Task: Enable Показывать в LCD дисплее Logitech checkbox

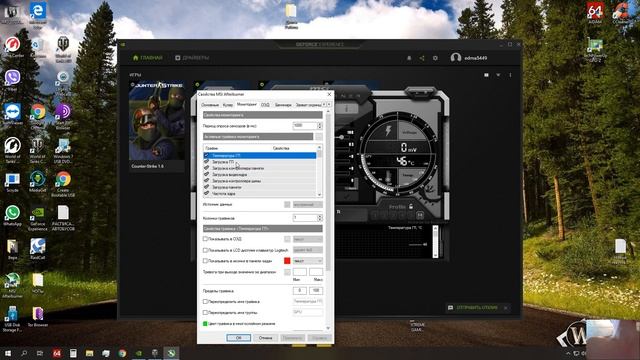Action: tap(205, 250)
